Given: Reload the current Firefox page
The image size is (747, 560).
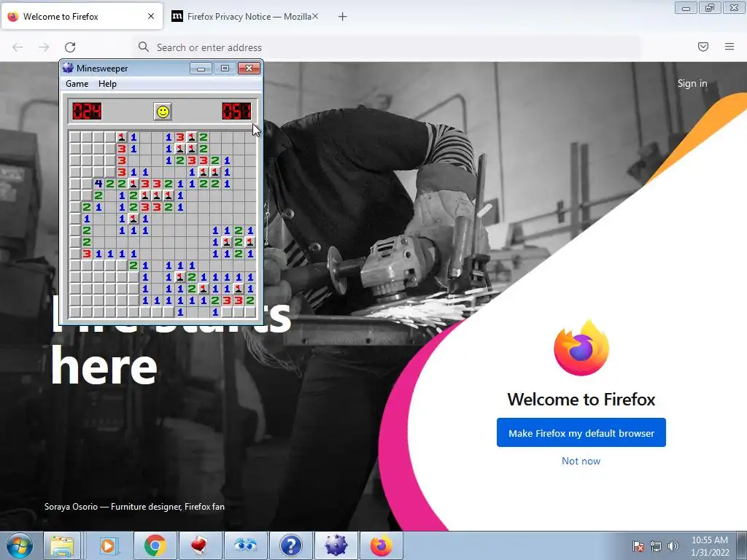Looking at the screenshot, I should 70,47.
